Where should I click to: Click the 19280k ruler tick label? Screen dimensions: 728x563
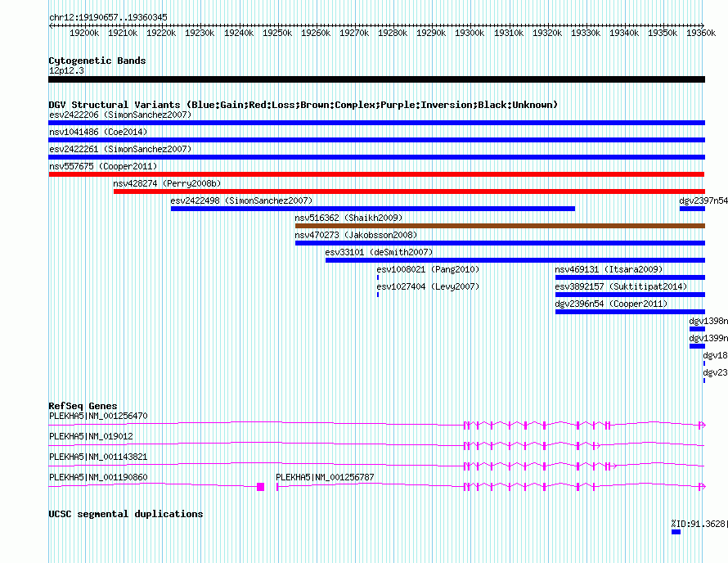[x=393, y=33]
